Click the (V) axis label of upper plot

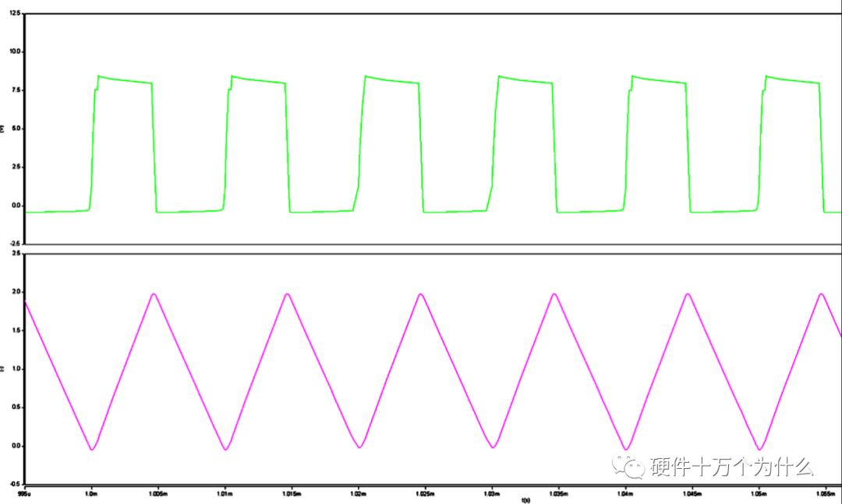(3, 129)
